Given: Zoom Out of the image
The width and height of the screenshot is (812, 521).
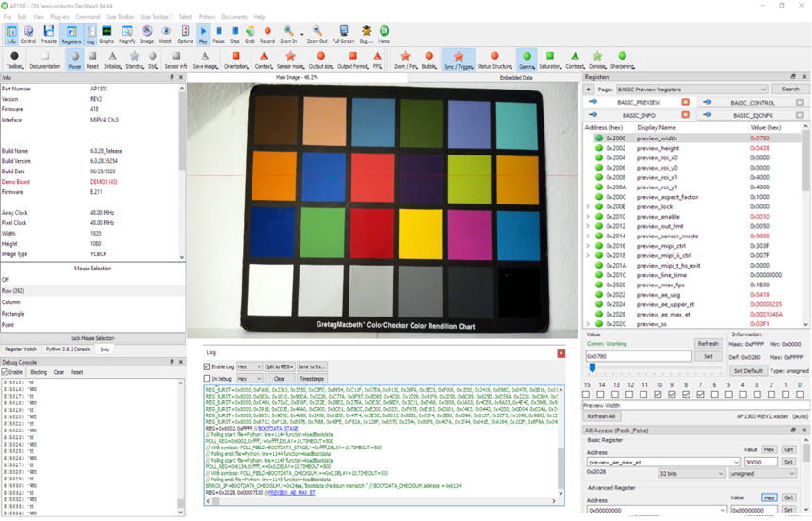Looking at the screenshot, I should coord(317,34).
